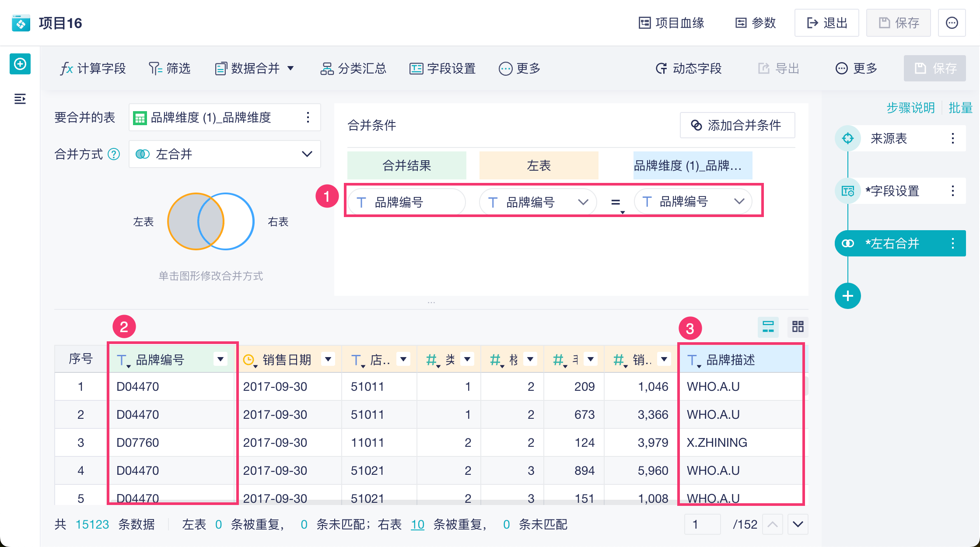Click the 合并方式 help question mark icon

point(114,154)
